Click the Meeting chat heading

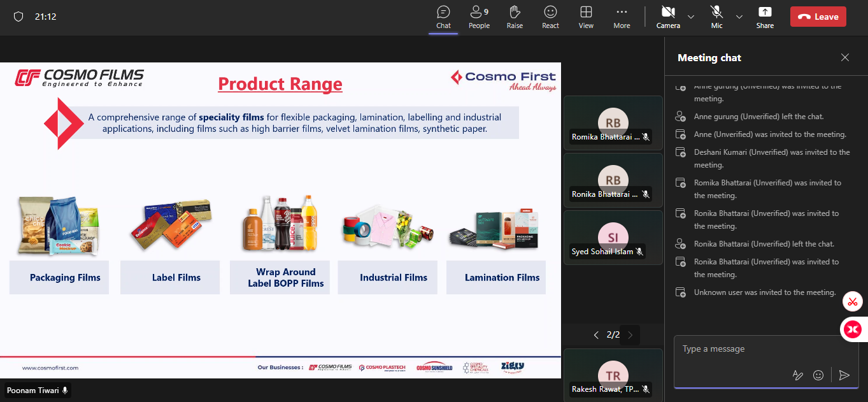click(x=709, y=57)
